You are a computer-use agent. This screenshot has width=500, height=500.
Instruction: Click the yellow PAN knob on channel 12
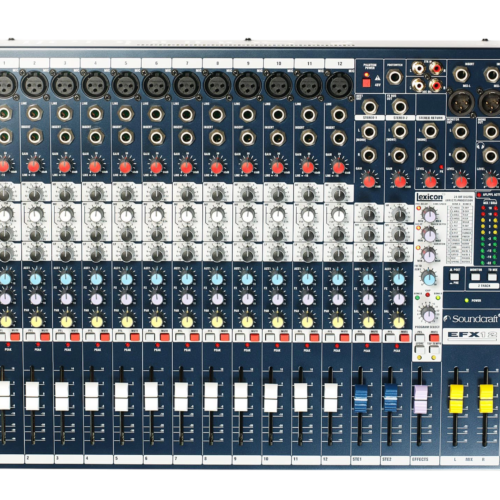(338, 322)
